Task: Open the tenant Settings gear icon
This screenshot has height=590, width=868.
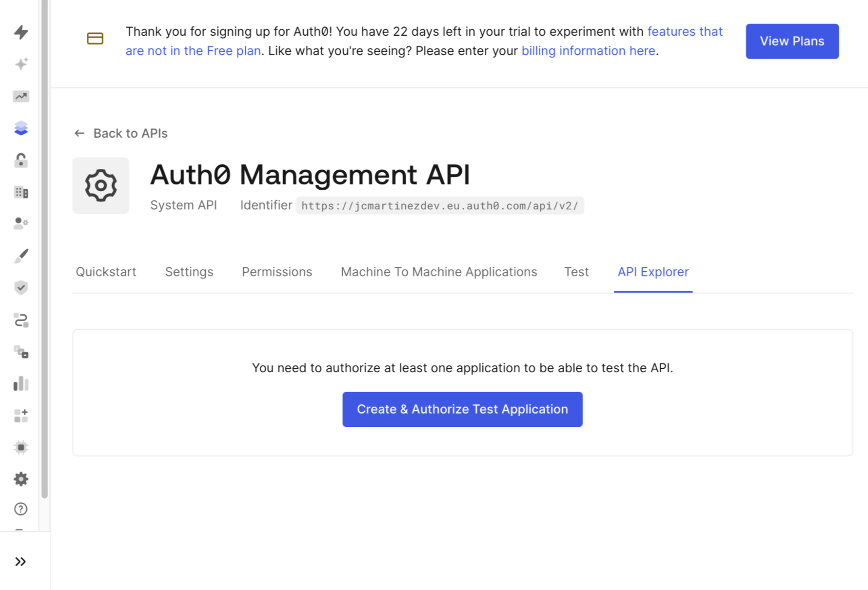Action: coord(21,479)
